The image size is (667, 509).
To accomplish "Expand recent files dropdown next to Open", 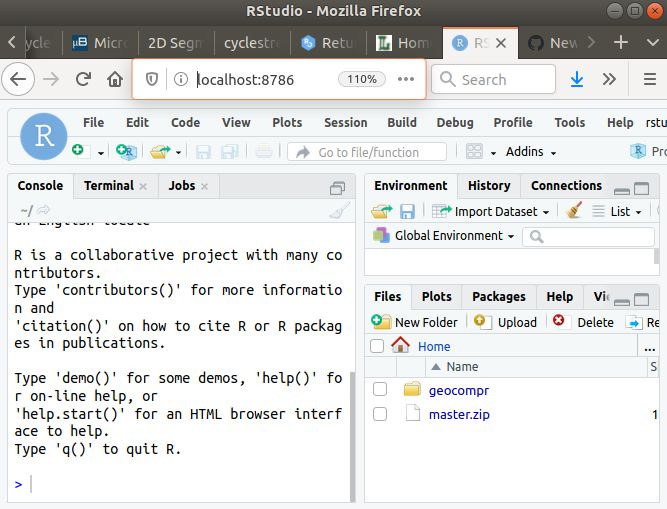I will click(x=178, y=153).
